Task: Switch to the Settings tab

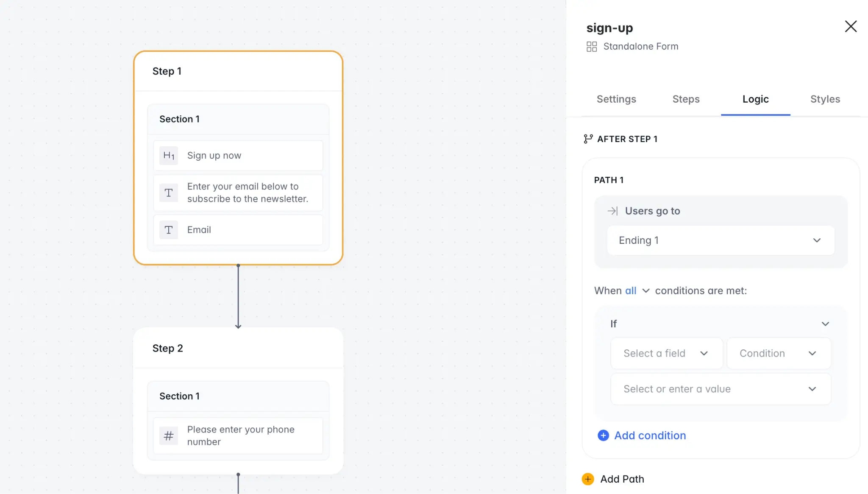Action: coord(616,99)
